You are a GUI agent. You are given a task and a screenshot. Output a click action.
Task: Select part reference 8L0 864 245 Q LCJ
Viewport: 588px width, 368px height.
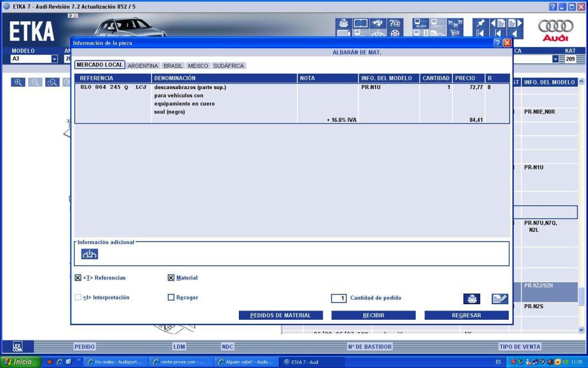pos(113,87)
